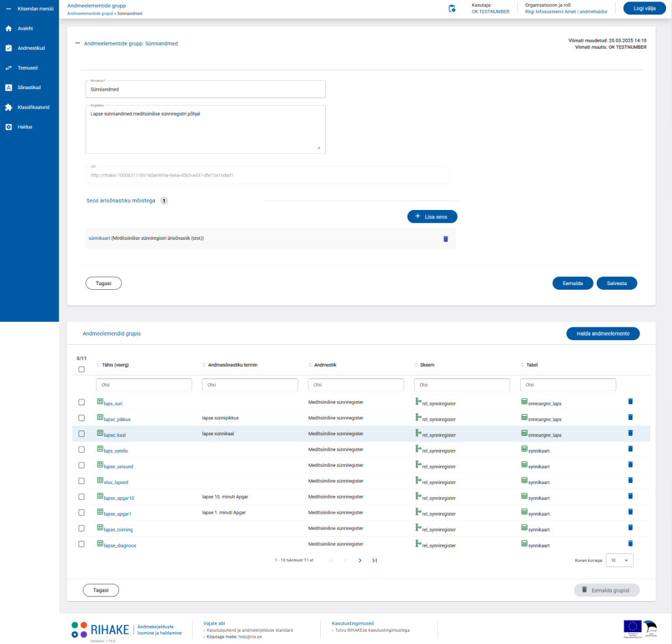Screen dimensions: 672x644
Task: Go to next page of the table
Action: [x=360, y=561]
